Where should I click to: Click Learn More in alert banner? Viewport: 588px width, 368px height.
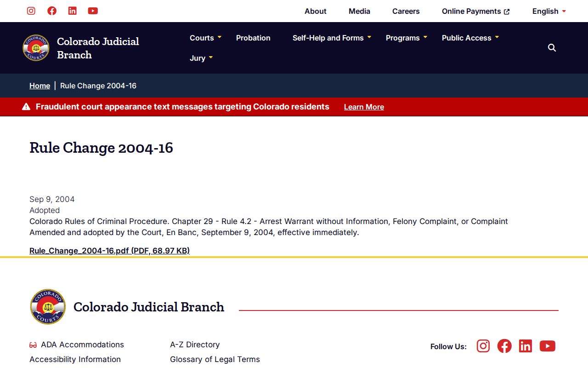(364, 107)
